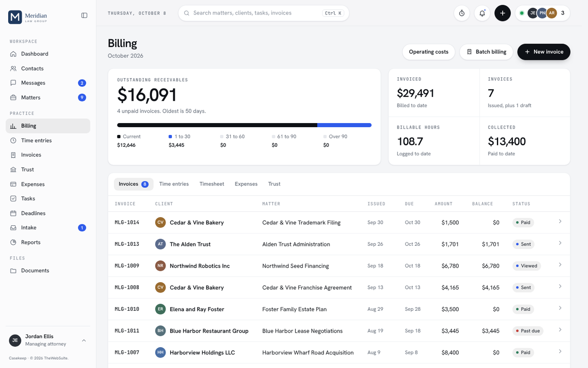Open Reports in sidebar

click(48, 242)
